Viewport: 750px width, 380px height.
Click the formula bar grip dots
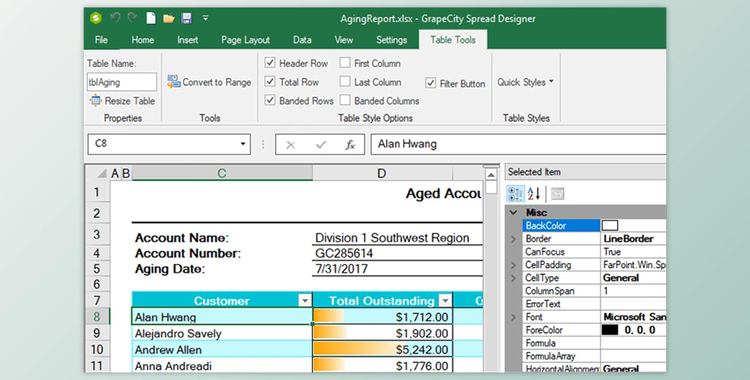pos(263,144)
